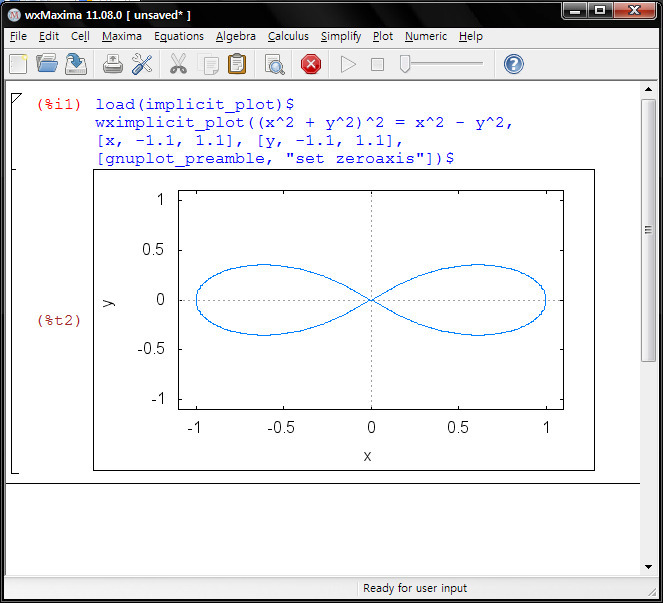
Task: Open the Algebra menu
Action: pyautogui.click(x=236, y=36)
